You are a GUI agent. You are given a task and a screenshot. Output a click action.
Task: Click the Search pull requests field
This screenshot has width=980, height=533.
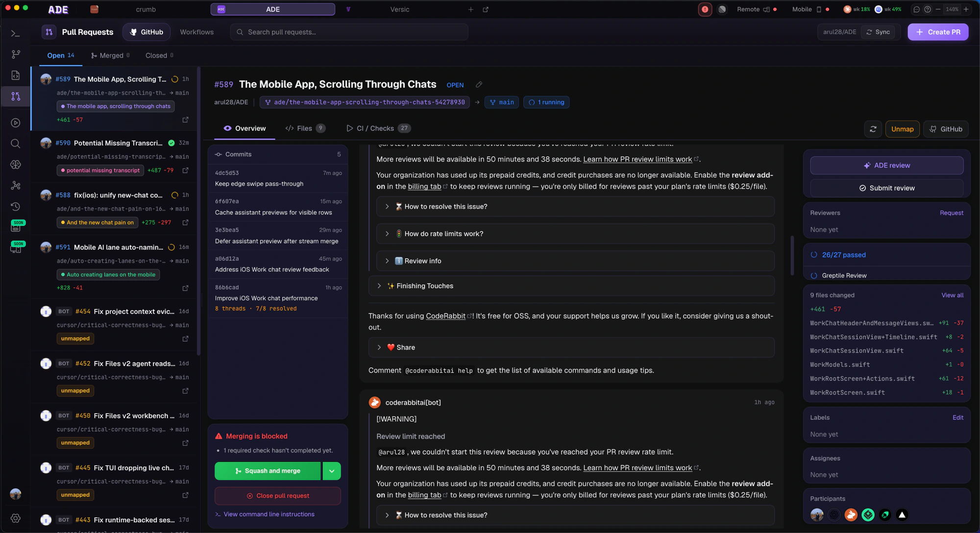point(349,32)
